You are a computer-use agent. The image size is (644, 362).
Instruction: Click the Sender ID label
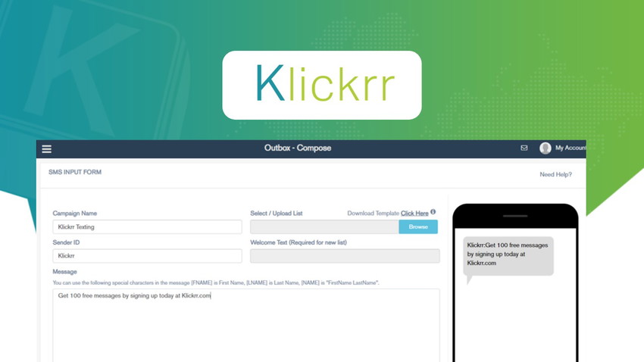(x=66, y=242)
